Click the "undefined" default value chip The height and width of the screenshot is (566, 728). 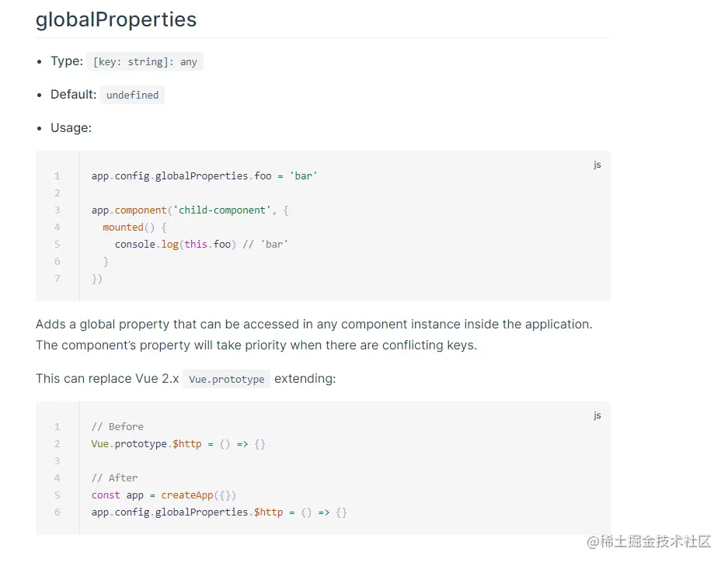click(x=132, y=95)
